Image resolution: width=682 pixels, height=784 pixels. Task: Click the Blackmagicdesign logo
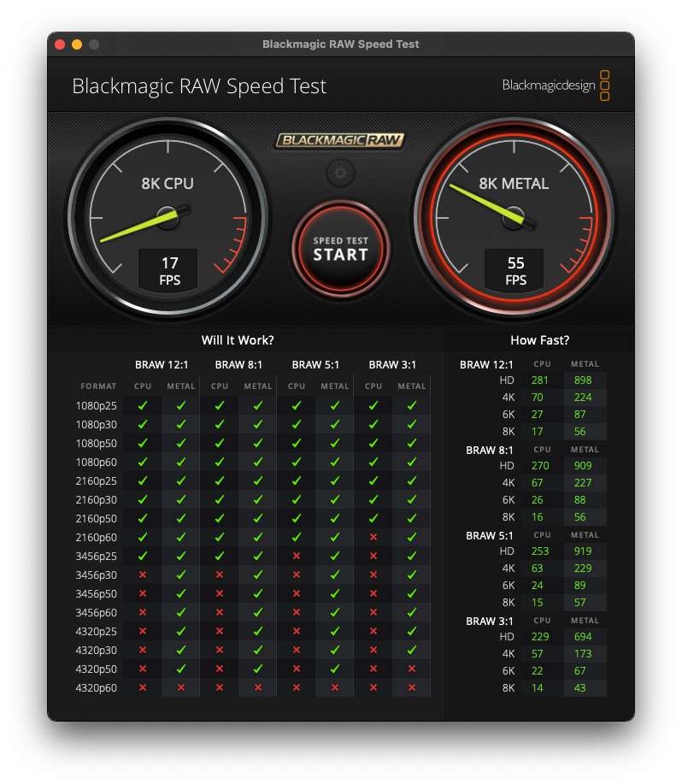coord(556,85)
